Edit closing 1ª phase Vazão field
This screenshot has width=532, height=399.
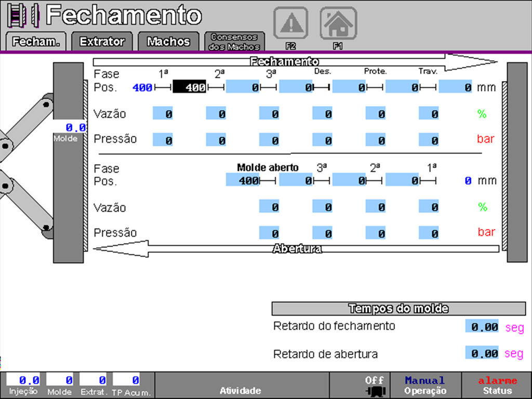coord(163,114)
